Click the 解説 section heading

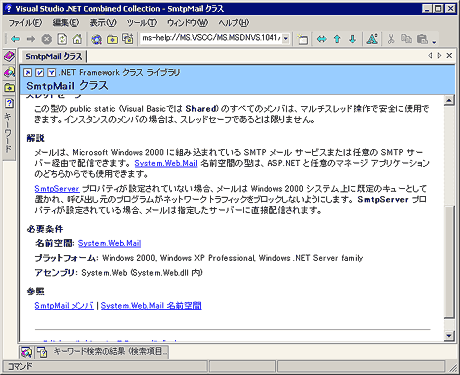35,138
